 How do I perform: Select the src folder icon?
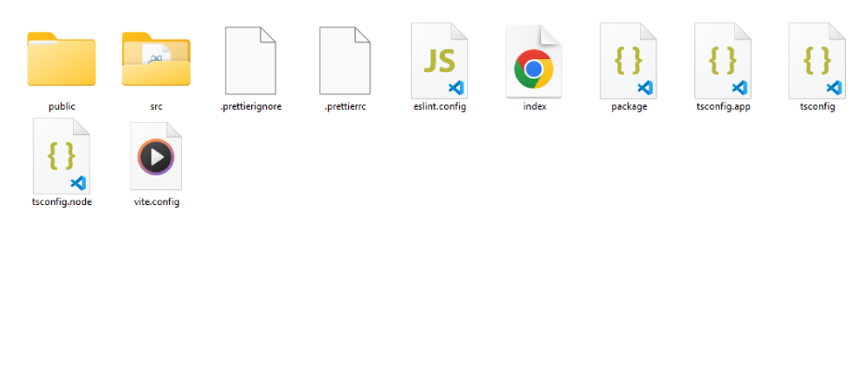(x=156, y=60)
